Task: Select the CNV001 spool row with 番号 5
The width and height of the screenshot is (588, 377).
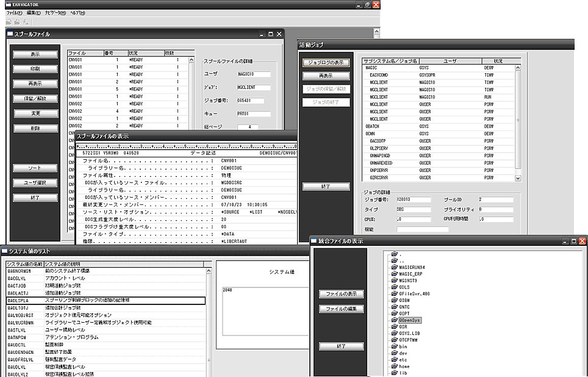Action: coord(128,89)
